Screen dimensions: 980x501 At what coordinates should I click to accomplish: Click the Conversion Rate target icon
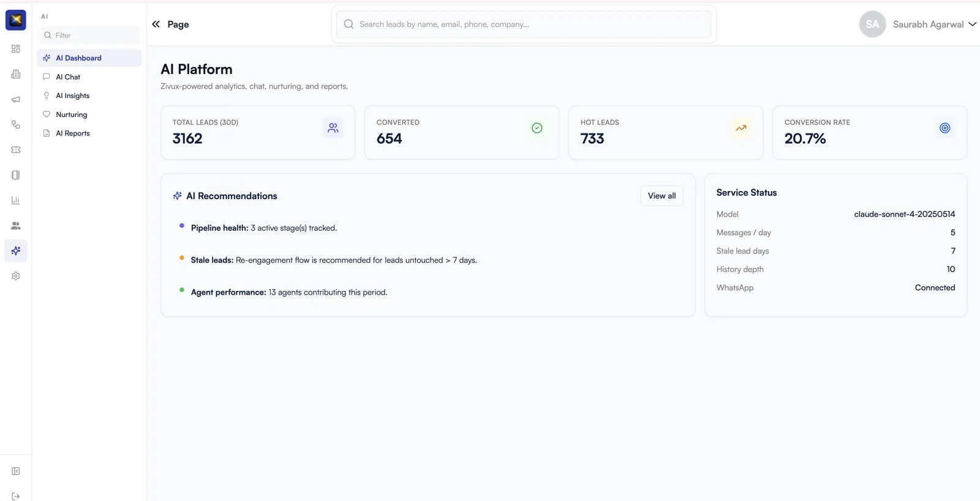click(945, 128)
